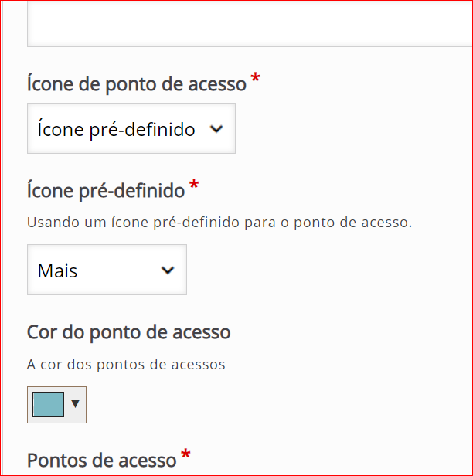Click the red asterisk beside 'Pontos de acesso'
Image resolution: width=473 pixels, height=476 pixels.
tap(185, 454)
